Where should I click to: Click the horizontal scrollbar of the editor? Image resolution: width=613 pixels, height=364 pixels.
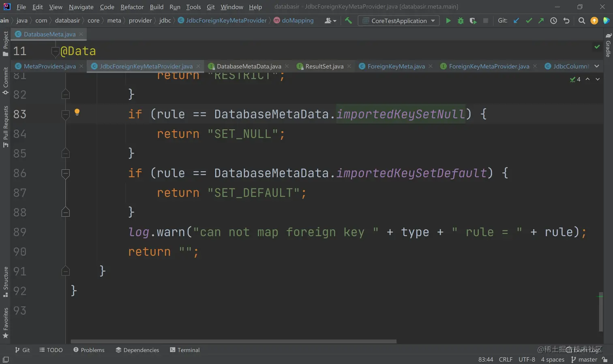click(x=234, y=341)
